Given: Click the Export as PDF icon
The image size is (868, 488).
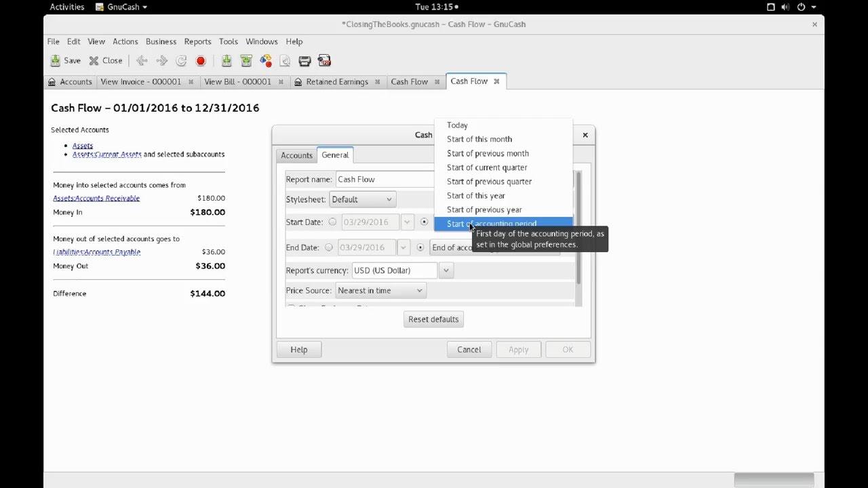Looking at the screenshot, I should 325,61.
